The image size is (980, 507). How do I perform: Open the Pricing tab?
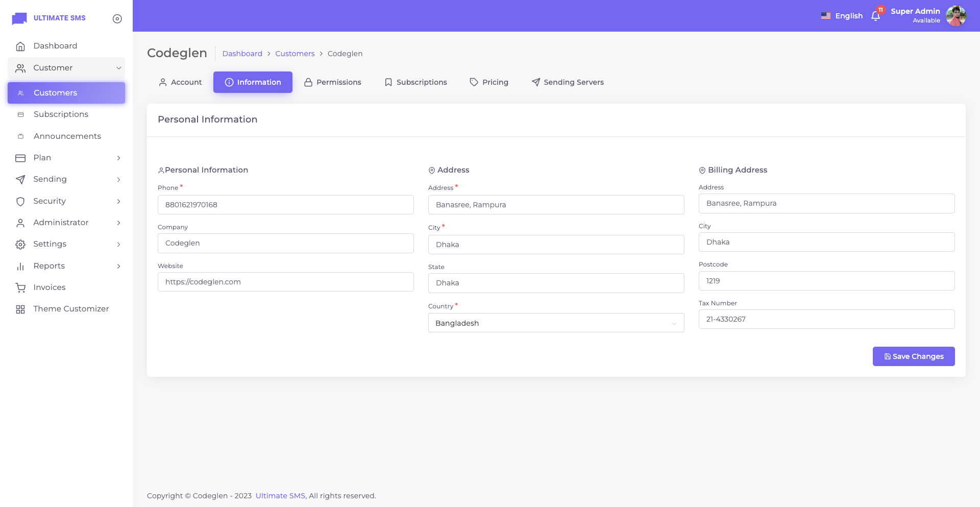[x=489, y=82]
